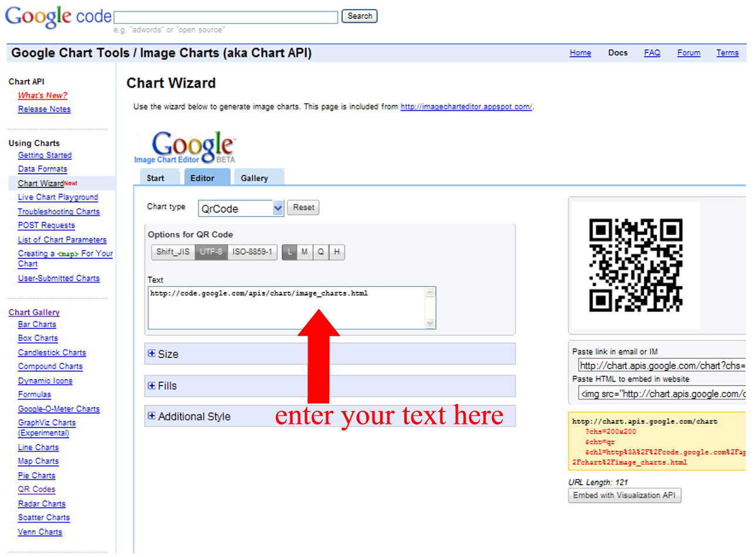
Task: Click Embed with Visualization API button
Action: pyautogui.click(x=625, y=495)
